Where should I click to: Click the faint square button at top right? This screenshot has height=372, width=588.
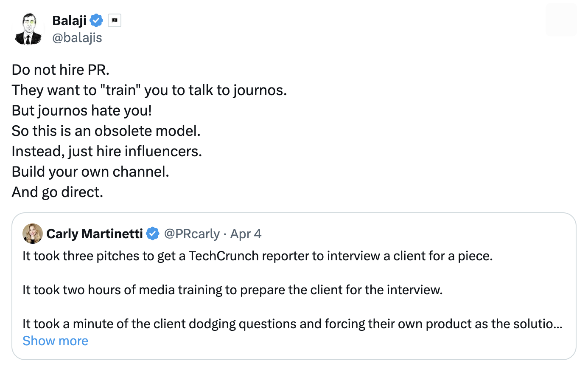click(x=561, y=20)
